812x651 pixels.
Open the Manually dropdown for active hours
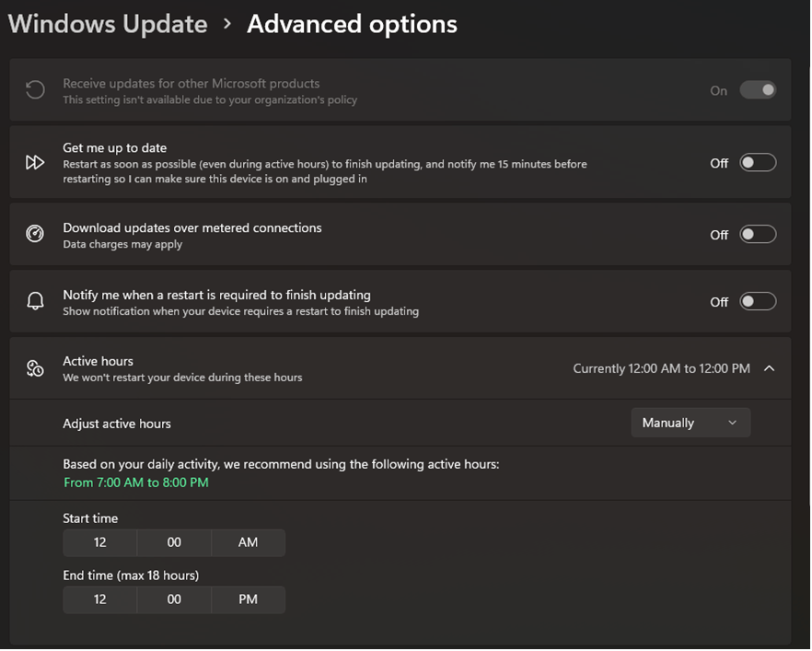coord(690,424)
